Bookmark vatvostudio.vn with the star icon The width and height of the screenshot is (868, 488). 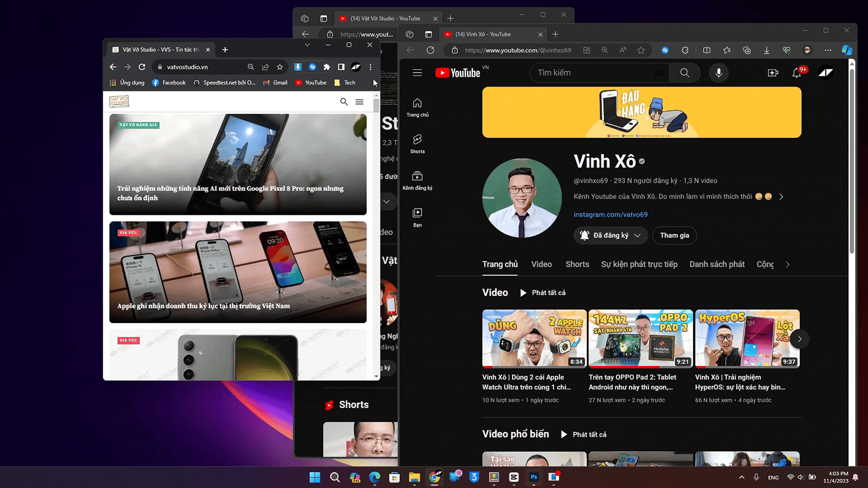coord(280,67)
